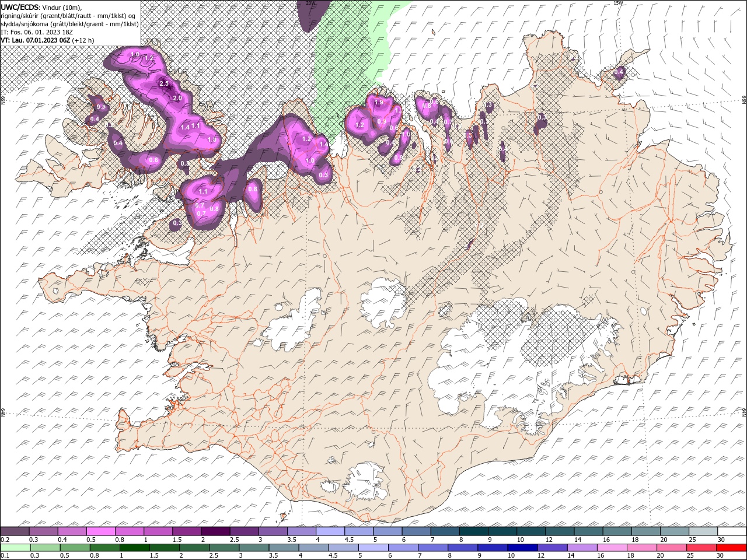The width and height of the screenshot is (747, 560).
Task: Pick the 4 light periwinkle swatch in upper legend row
Action: click(330, 531)
